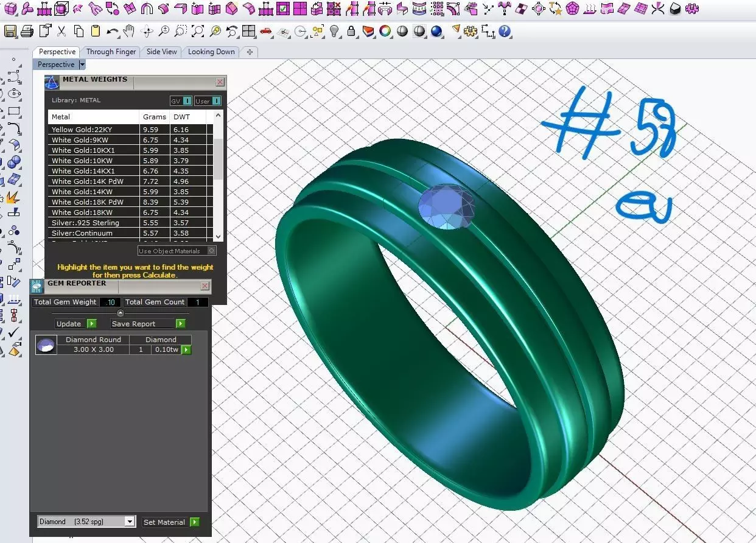This screenshot has width=756, height=543.
Task: Click the Print icon
Action: 27,31
